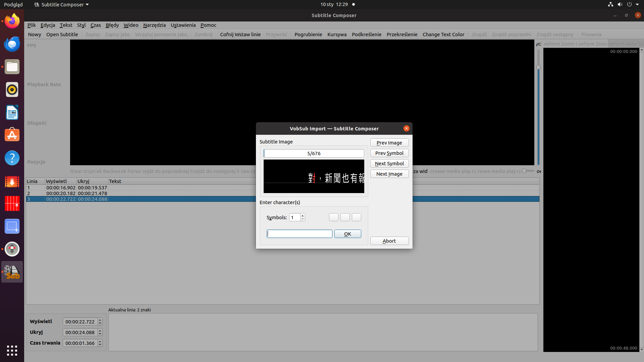Open the Błędy menu

(x=112, y=25)
